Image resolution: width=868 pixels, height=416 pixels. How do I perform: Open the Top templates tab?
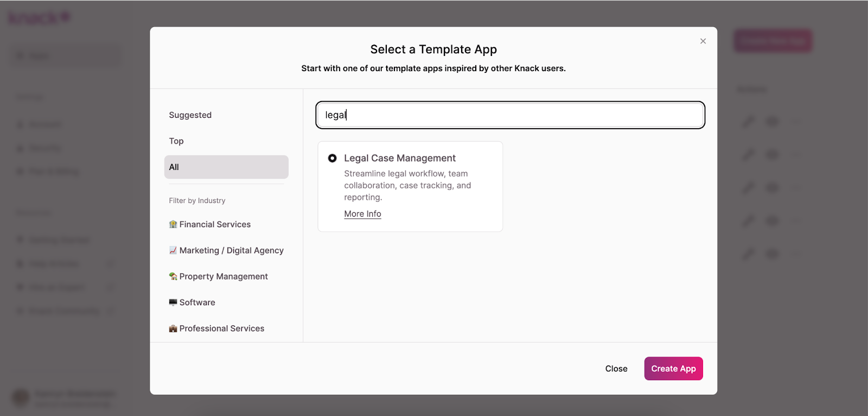(x=176, y=141)
